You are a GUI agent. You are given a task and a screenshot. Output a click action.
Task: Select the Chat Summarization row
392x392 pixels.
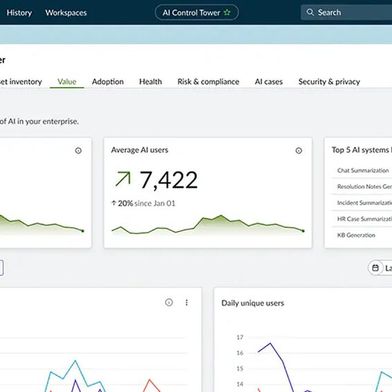tap(362, 170)
